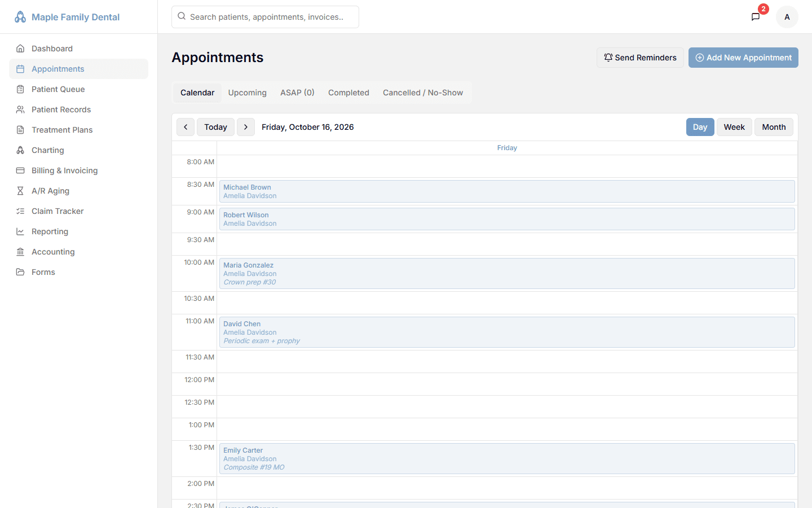Switch to Day calendar view
Screen dimensions: 812x508
pos(700,127)
